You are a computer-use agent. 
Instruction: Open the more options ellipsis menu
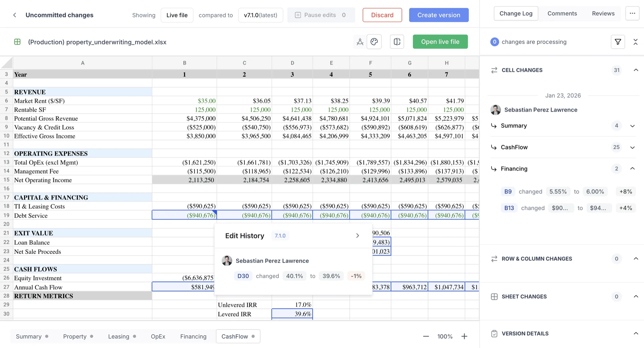(633, 13)
